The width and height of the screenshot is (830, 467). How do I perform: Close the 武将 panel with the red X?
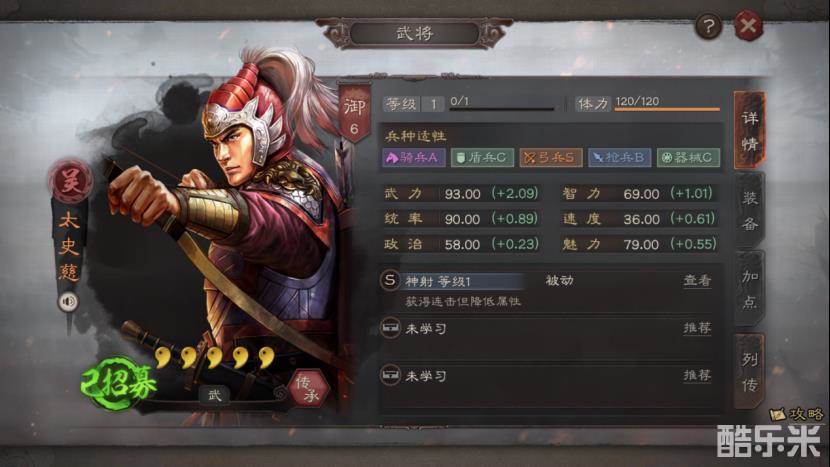click(748, 25)
